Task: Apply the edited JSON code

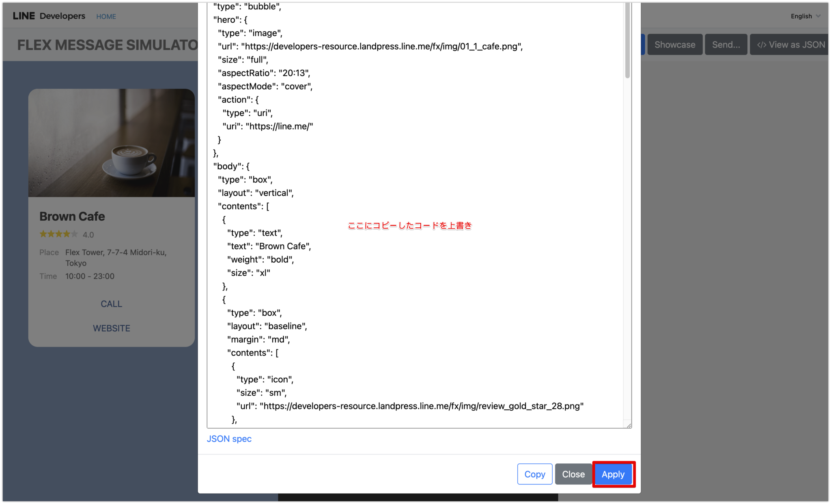Action: point(613,474)
